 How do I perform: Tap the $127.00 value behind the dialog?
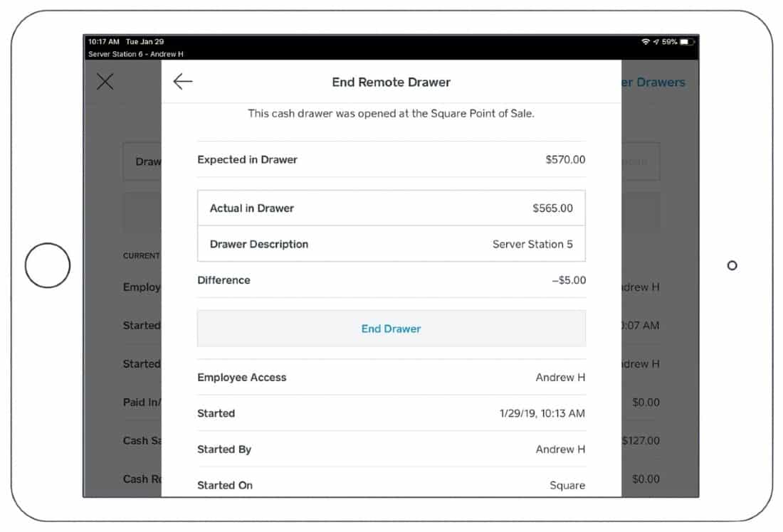point(641,441)
